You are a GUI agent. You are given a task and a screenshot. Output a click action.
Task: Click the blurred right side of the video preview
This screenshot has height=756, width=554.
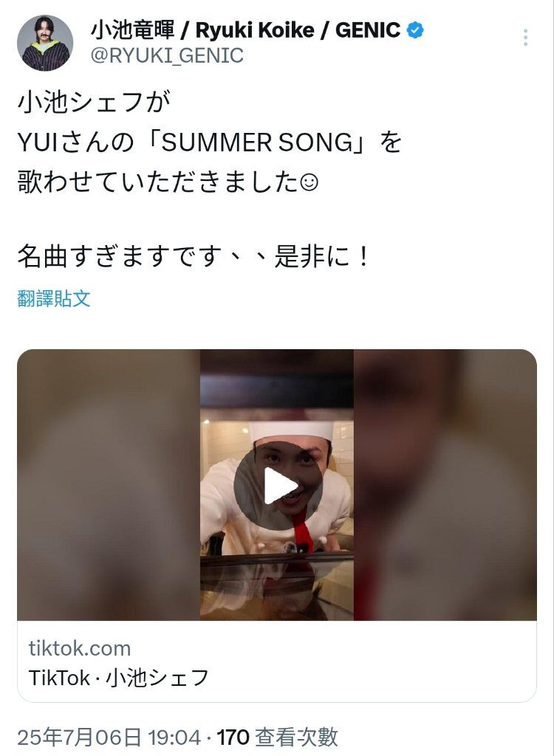pos(445,485)
